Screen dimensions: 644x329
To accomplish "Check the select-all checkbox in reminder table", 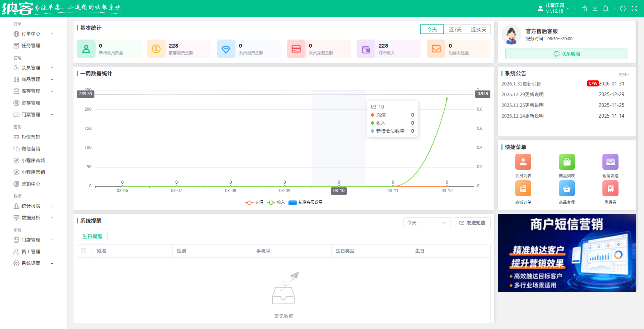I will pos(84,251).
